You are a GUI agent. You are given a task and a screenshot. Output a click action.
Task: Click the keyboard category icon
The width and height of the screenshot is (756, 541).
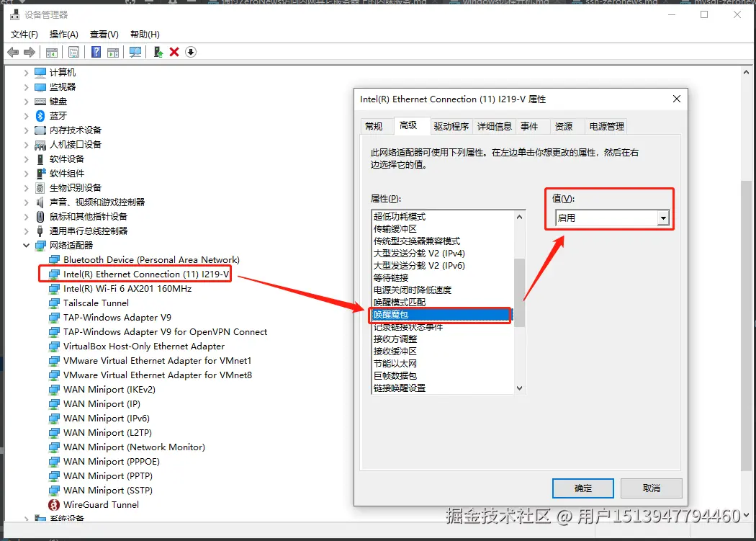coord(40,102)
